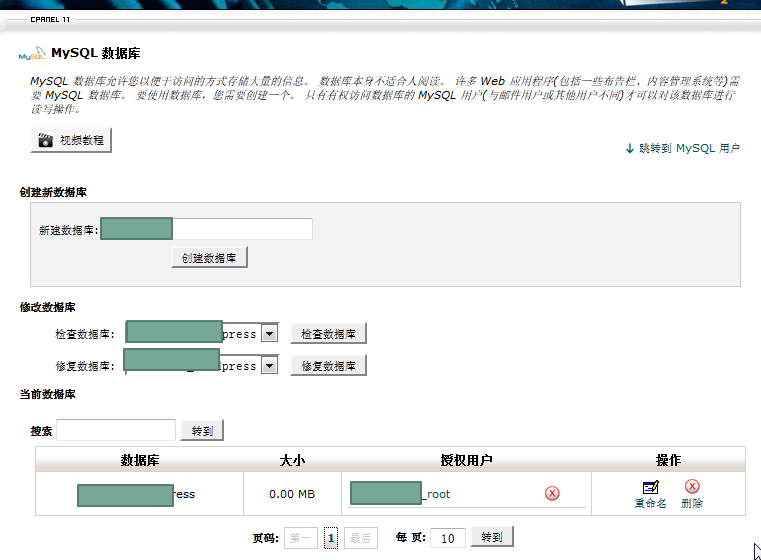Image resolution: width=761 pixels, height=560 pixels.
Task: Open the 修复数据库 dropdown arrow
Action: [x=269, y=365]
